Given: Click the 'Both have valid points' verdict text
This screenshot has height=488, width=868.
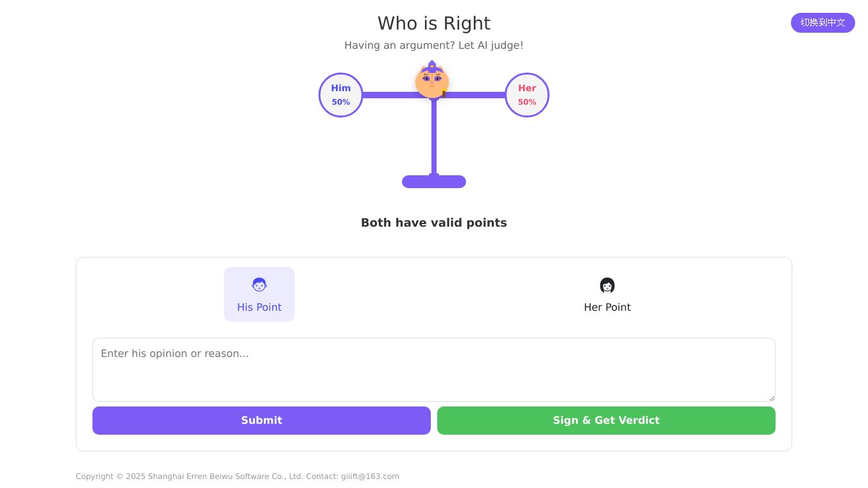Looking at the screenshot, I should point(434,223).
